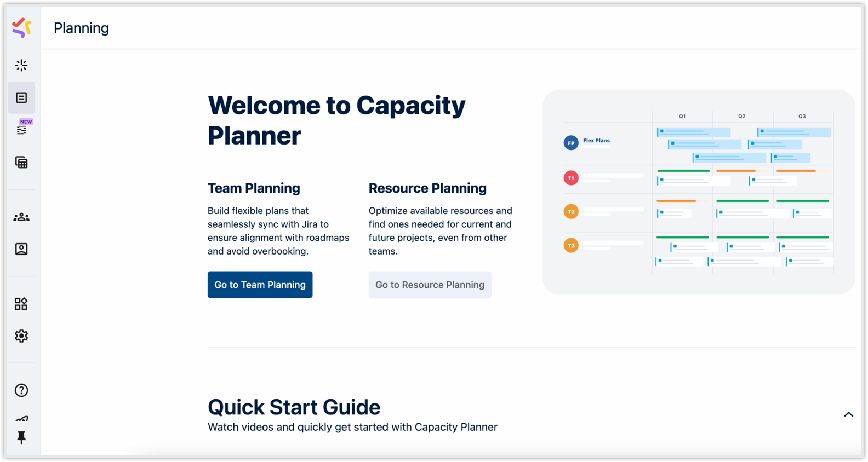Open the stacked table grid icon
868x462 pixels.
(x=21, y=163)
